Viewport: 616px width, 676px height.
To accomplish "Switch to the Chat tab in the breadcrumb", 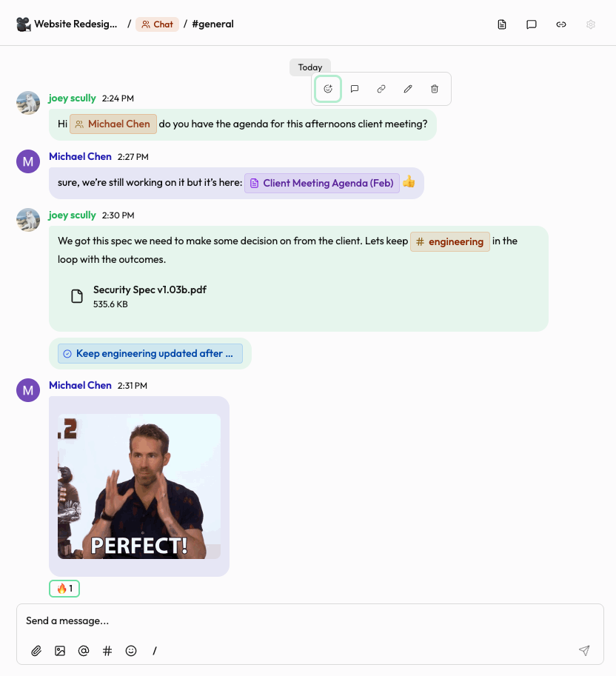I will [157, 24].
